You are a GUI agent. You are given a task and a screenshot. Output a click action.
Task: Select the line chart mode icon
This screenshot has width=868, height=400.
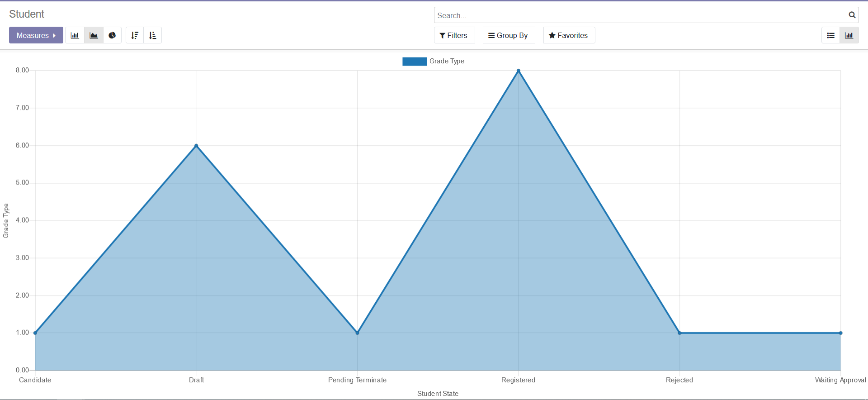[94, 35]
